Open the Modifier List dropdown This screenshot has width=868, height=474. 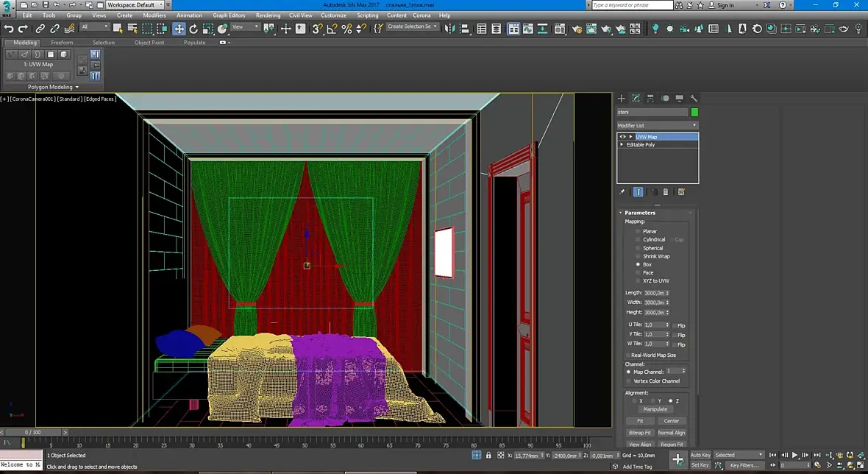(657, 126)
